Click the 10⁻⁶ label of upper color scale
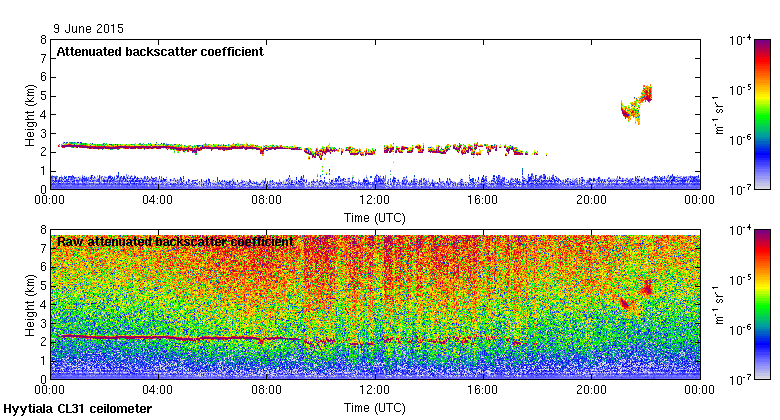This screenshot has width=780, height=420. [x=740, y=140]
